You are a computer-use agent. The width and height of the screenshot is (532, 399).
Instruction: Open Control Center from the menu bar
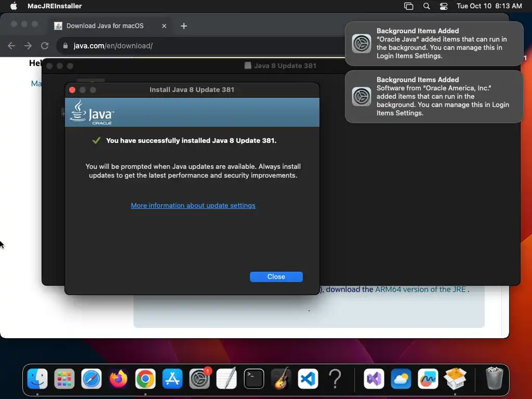pos(444,6)
